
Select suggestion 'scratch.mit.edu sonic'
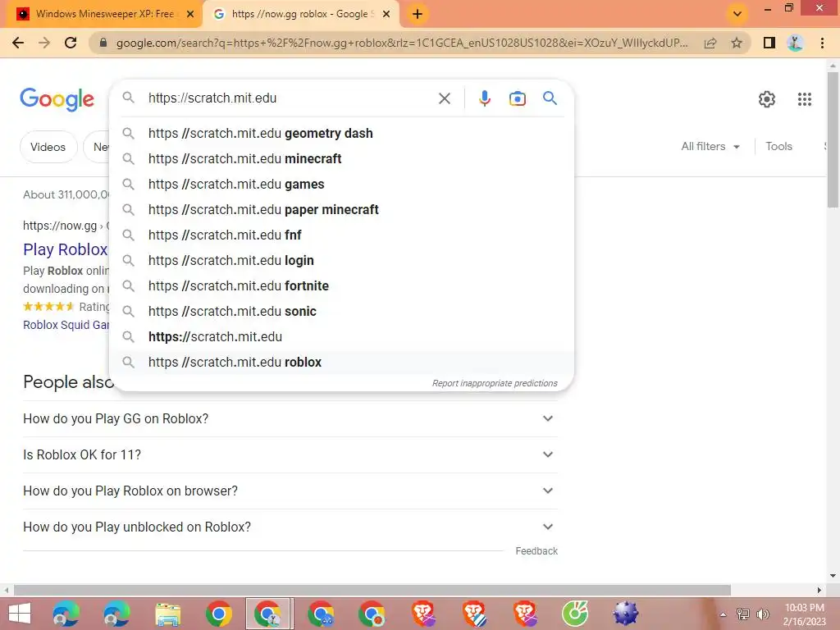pyautogui.click(x=341, y=311)
